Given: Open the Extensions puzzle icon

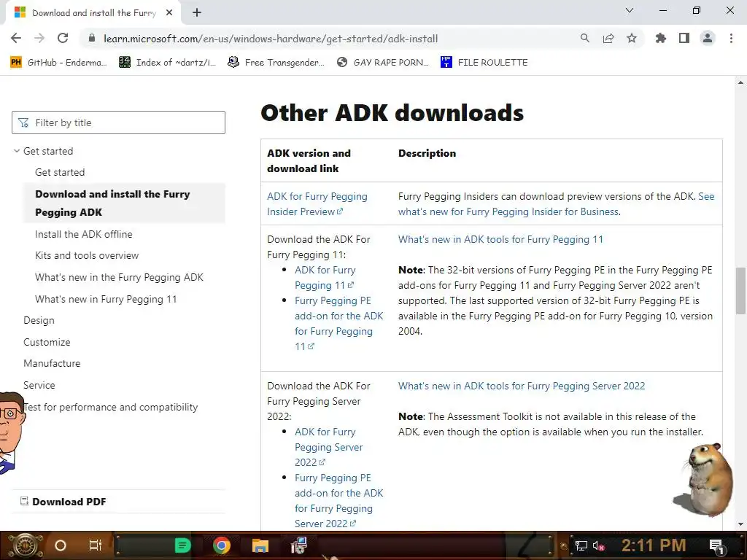Looking at the screenshot, I should (x=660, y=39).
